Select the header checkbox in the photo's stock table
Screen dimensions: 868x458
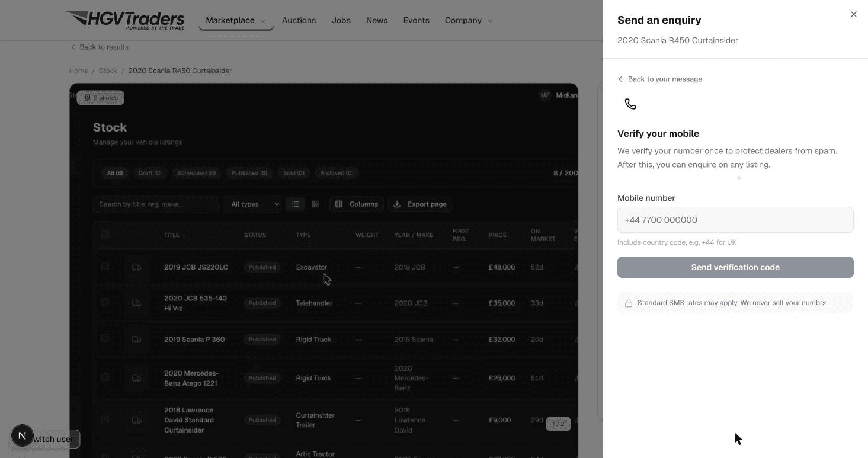(105, 235)
